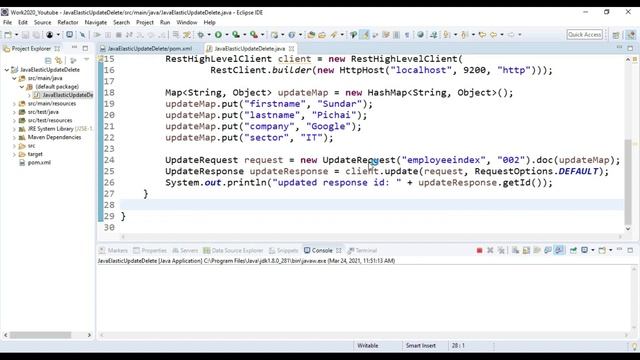Toggle Word Wrap in Console toolbar
640x360 pixels.
coord(537,250)
